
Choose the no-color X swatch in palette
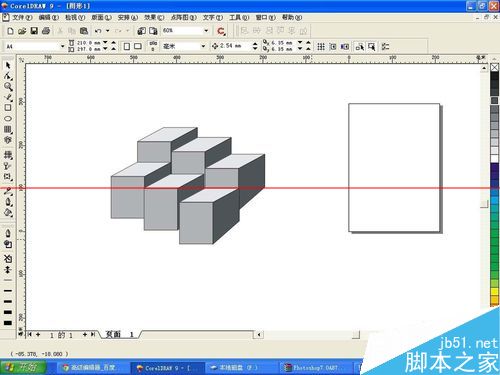[494, 67]
